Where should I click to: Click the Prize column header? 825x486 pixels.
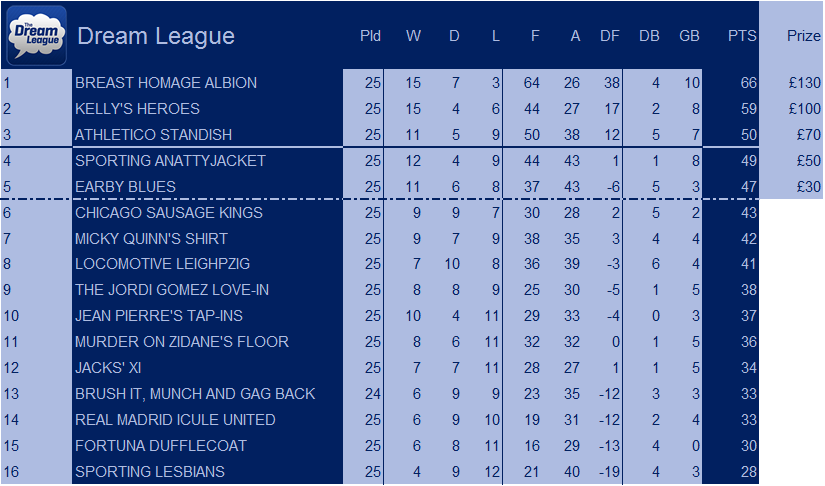(803, 36)
